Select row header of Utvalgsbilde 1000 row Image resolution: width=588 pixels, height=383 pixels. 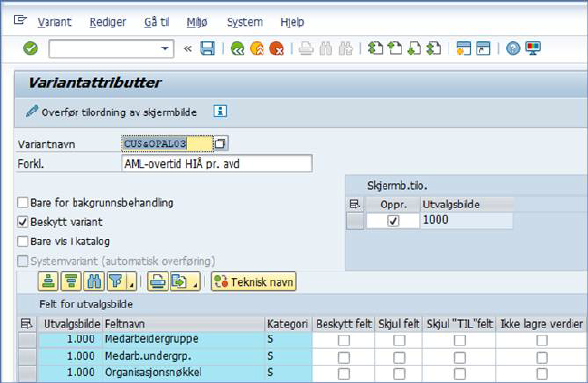pos(355,221)
